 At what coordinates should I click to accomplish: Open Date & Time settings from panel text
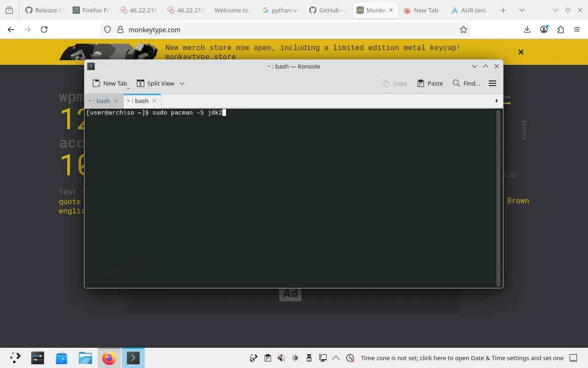(x=462, y=358)
